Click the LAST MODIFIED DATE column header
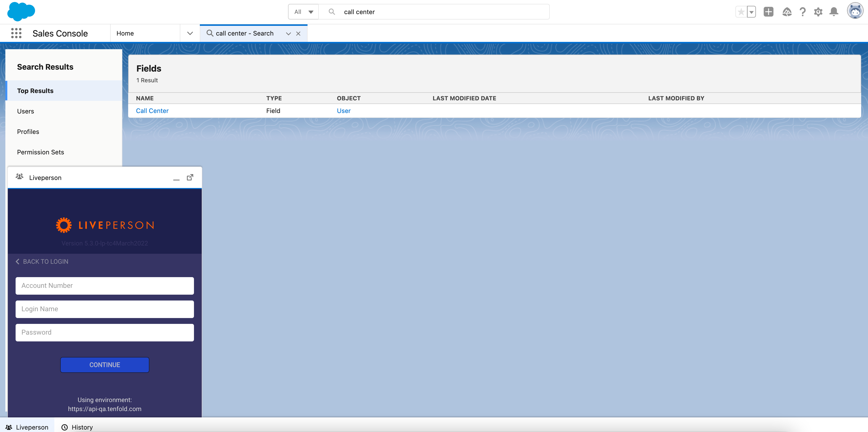The image size is (868, 432). coord(464,98)
